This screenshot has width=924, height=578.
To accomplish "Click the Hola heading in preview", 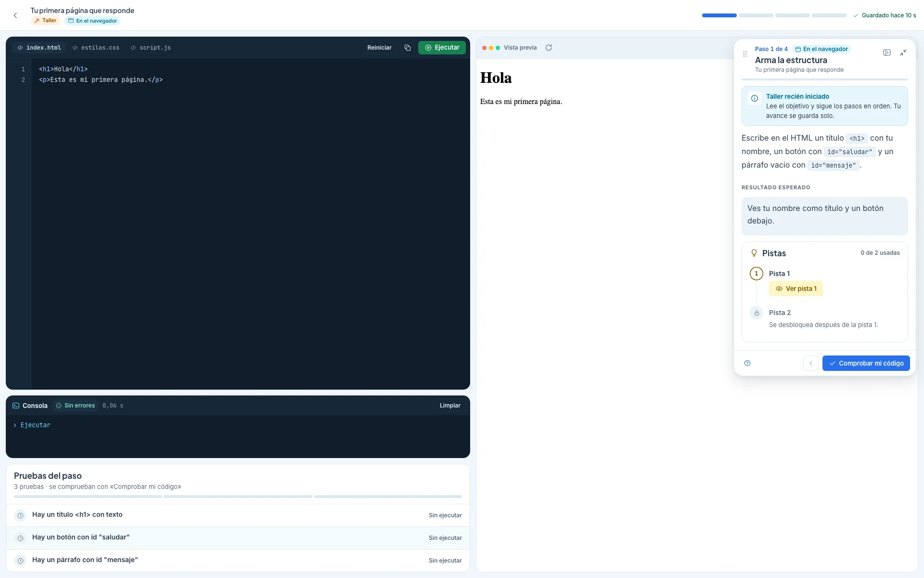I will [x=496, y=78].
